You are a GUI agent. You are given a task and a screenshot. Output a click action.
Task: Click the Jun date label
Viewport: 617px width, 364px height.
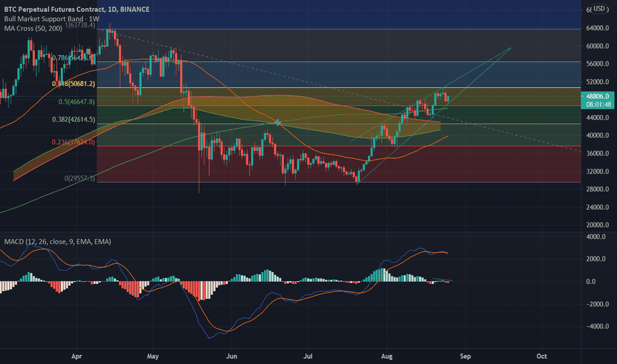coord(232,357)
